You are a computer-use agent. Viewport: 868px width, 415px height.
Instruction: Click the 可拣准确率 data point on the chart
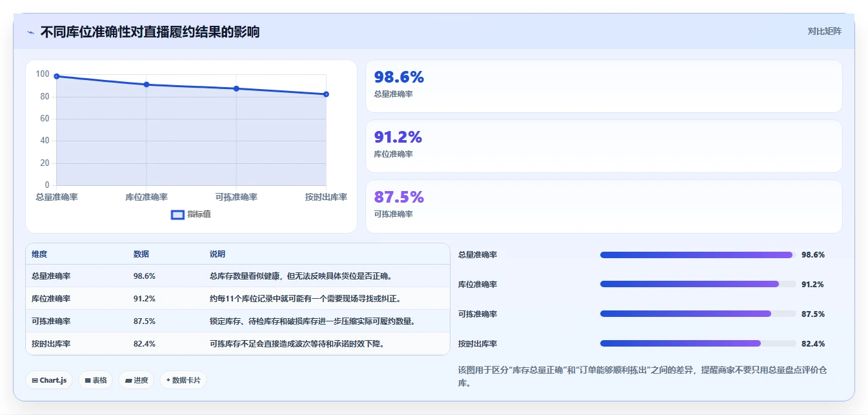click(236, 88)
